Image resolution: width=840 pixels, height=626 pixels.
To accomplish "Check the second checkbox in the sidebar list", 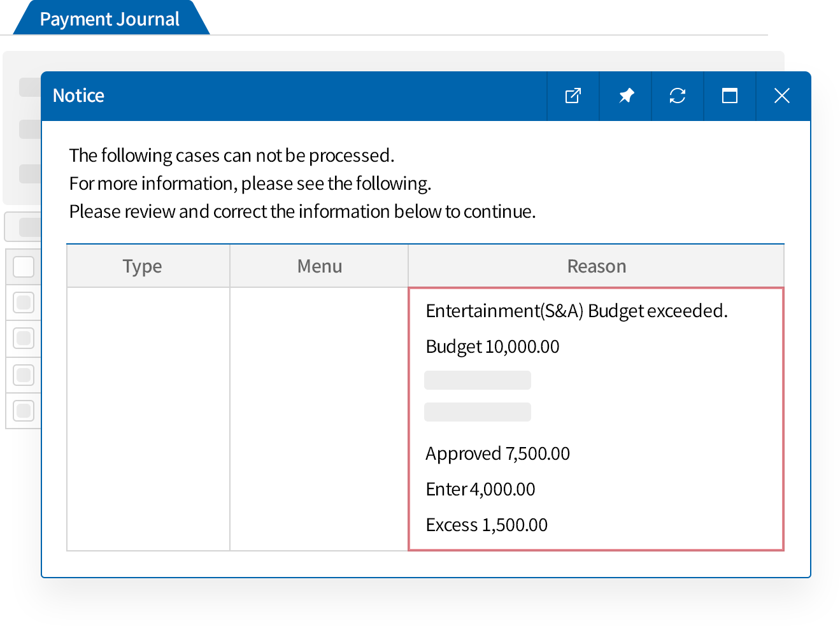I will [24, 302].
